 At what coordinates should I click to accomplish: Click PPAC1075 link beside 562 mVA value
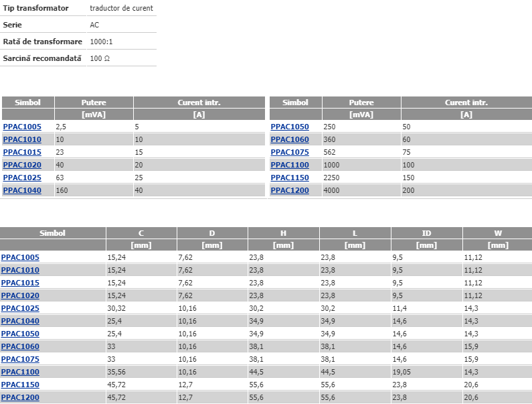(290, 152)
